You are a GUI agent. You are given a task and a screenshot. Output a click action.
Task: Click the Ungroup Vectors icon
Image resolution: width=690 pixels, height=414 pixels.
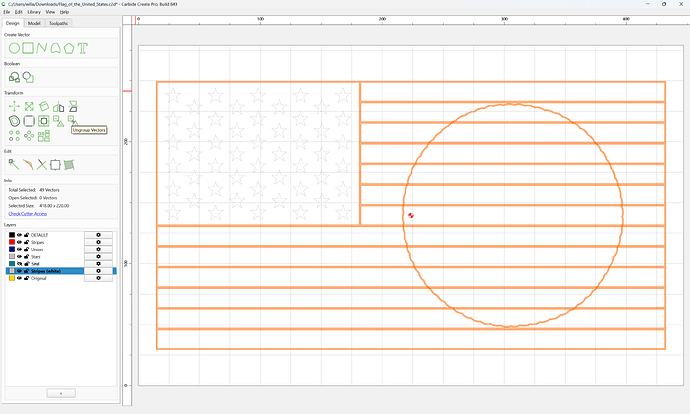[x=72, y=120]
